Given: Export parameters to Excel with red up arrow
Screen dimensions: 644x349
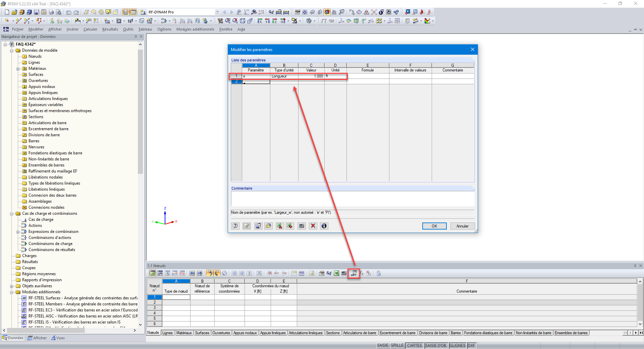Looking at the screenshot, I should (279, 226).
